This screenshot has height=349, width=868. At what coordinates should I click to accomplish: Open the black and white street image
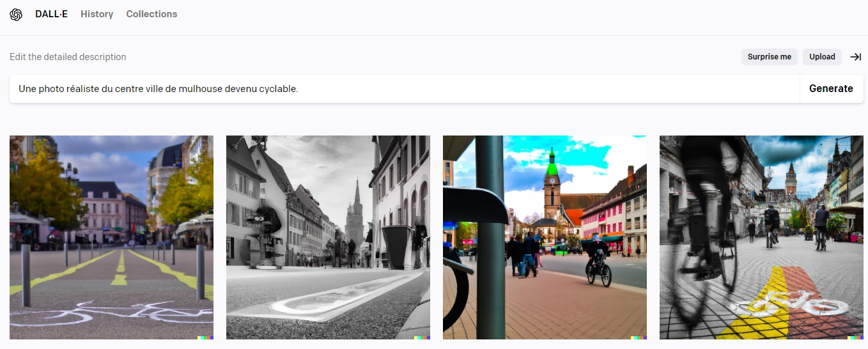pyautogui.click(x=328, y=237)
